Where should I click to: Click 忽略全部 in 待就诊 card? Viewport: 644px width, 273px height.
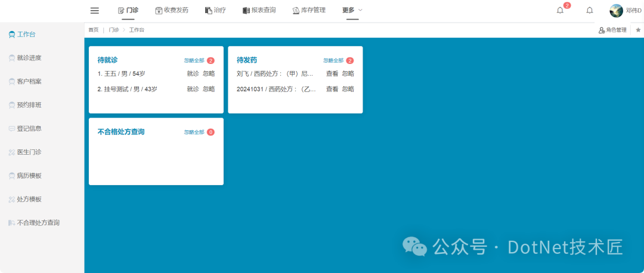click(194, 60)
